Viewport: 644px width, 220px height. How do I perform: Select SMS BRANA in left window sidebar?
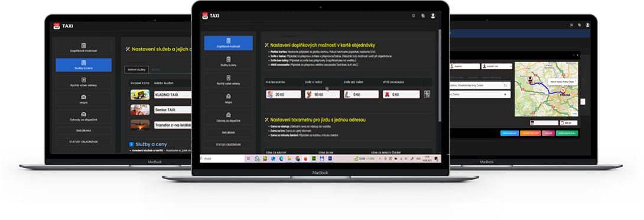(x=83, y=130)
